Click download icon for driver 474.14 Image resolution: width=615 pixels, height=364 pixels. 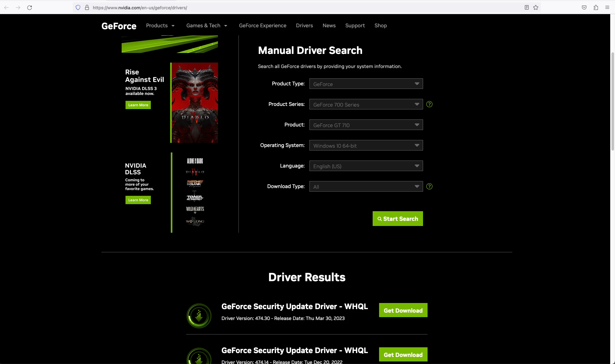[199, 356]
